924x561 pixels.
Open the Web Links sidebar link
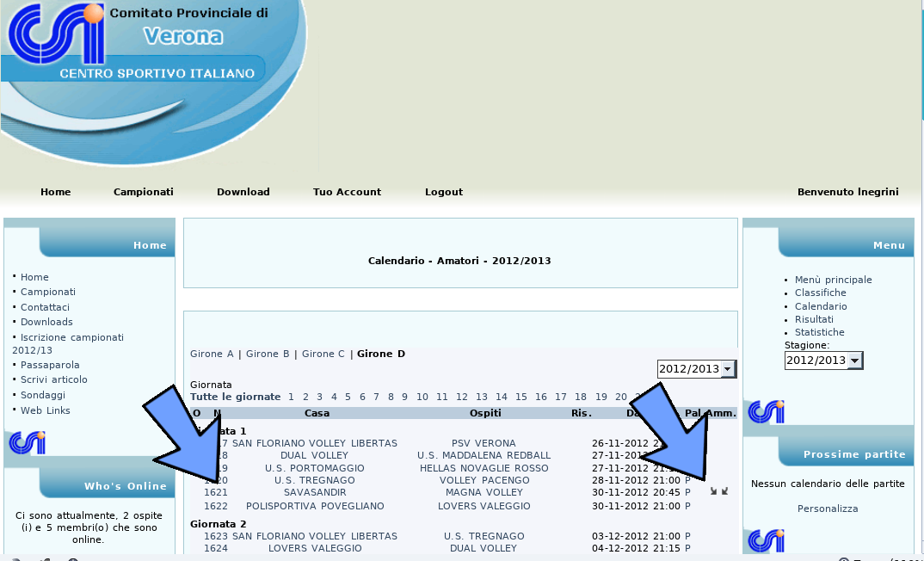point(46,410)
